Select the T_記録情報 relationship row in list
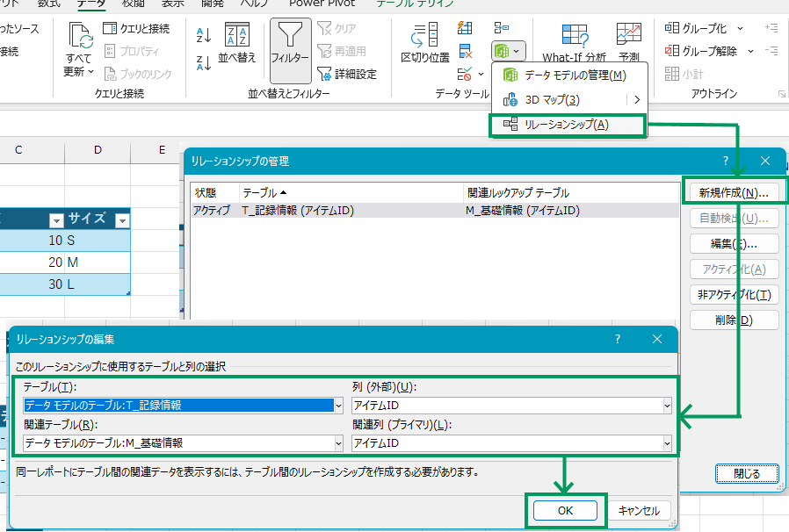This screenshot has width=789, height=532. 351,211
